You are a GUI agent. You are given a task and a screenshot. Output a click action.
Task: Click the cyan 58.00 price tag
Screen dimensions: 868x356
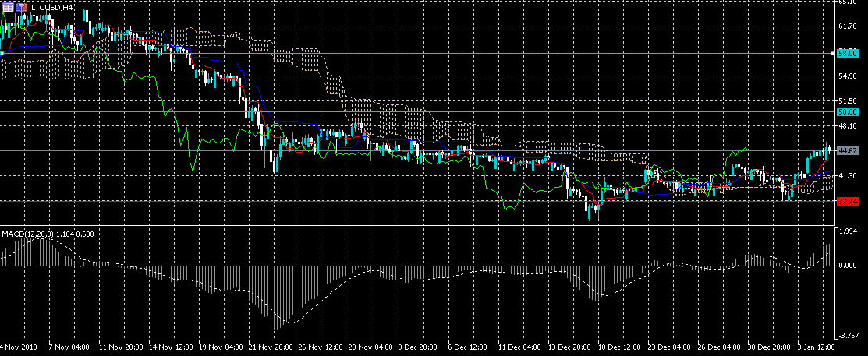pos(847,53)
